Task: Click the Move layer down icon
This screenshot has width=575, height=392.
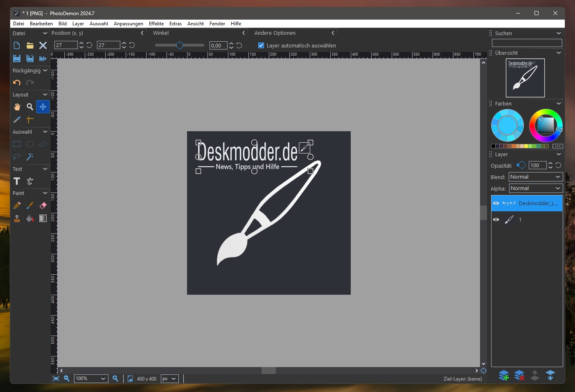Action: [x=550, y=375]
